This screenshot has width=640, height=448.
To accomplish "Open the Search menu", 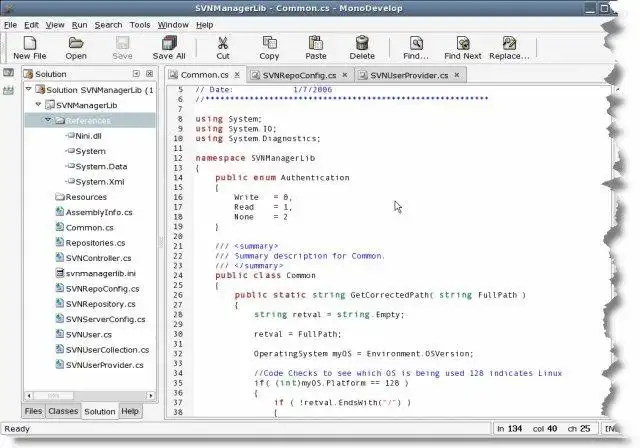I will (109, 25).
